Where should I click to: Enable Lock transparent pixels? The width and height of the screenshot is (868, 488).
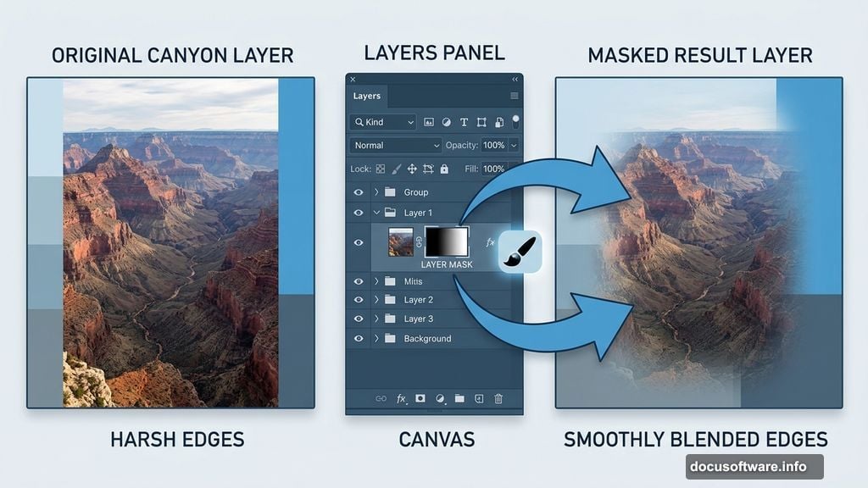click(x=381, y=169)
